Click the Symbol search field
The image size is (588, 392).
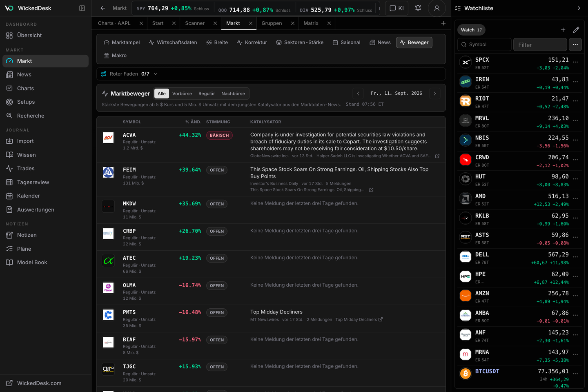[x=485, y=45]
